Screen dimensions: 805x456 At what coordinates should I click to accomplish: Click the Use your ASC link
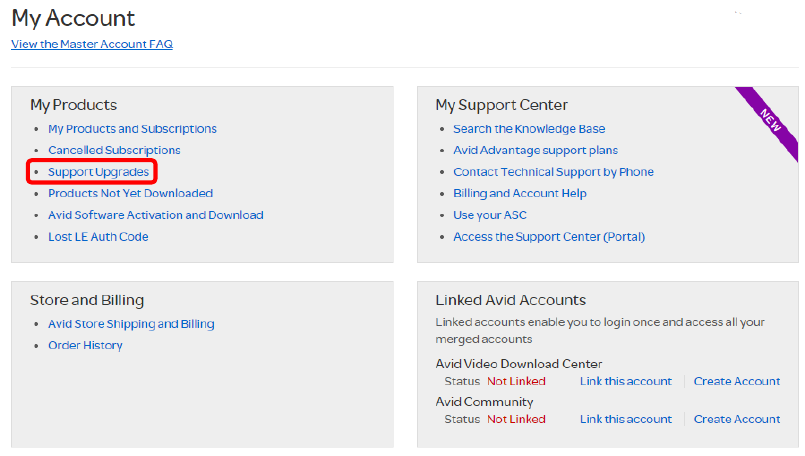tap(490, 215)
